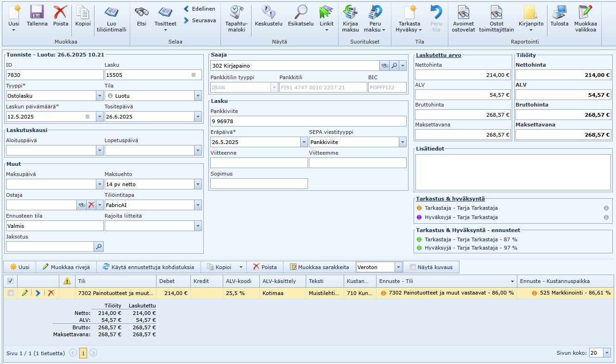616x364 pixels.
Task: Toggle the Näytä kuvaus checkbox
Action: click(413, 267)
